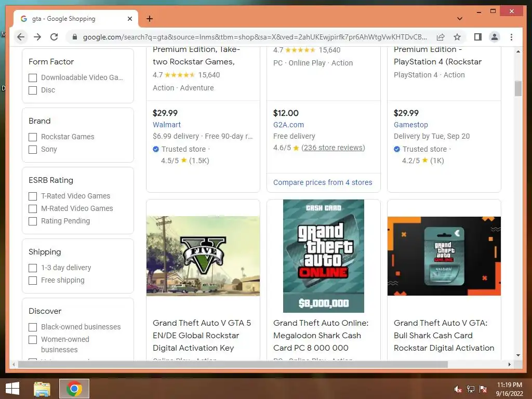Open the Chrome side panel icon

click(x=478, y=37)
